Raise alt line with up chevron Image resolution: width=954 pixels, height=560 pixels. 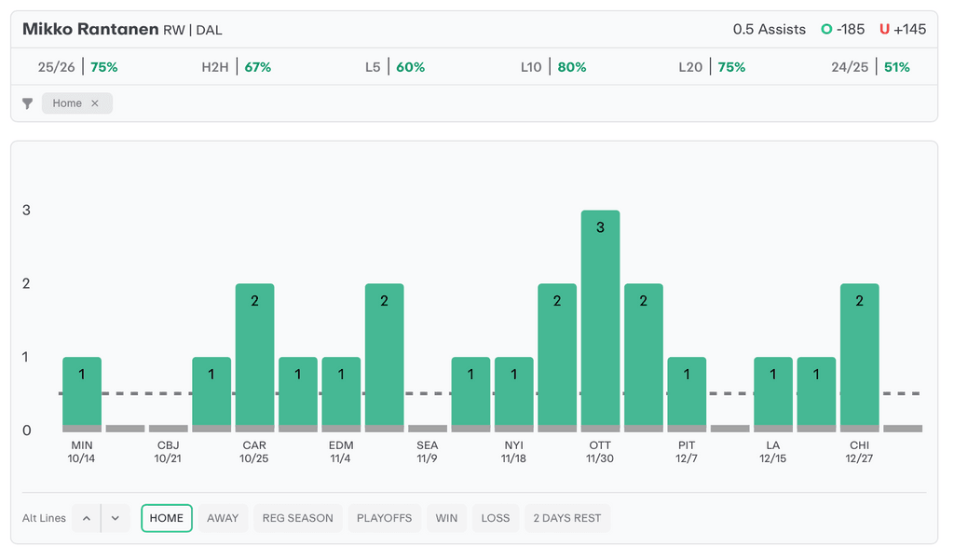86,518
